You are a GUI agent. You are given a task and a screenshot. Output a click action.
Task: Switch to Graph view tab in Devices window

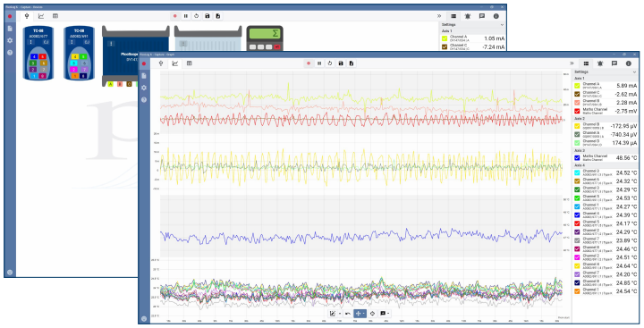[41, 16]
